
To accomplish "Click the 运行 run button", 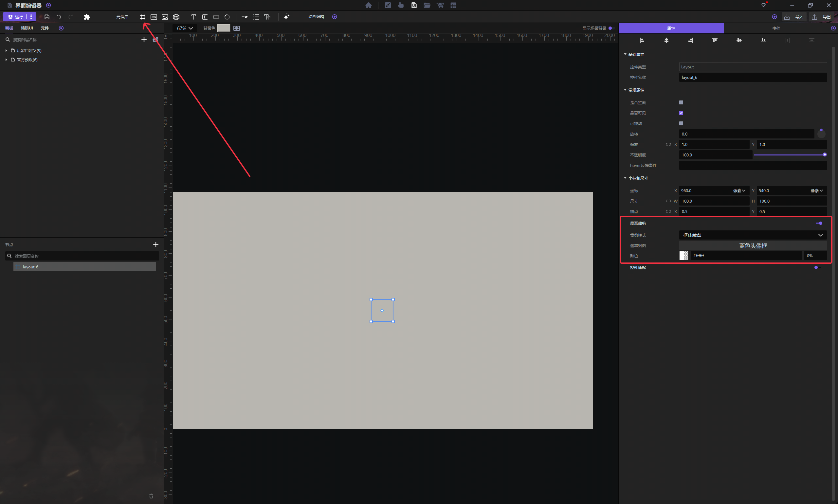I will tap(16, 17).
